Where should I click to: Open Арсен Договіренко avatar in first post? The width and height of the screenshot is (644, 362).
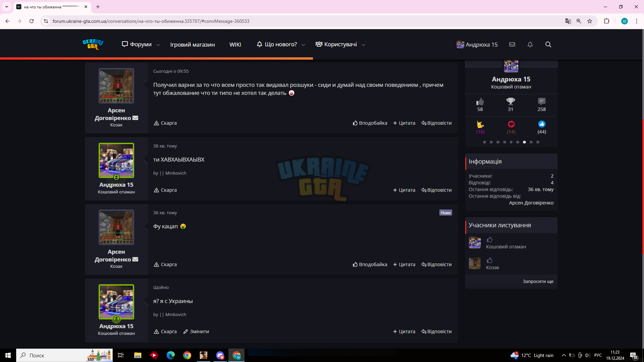pos(116,85)
